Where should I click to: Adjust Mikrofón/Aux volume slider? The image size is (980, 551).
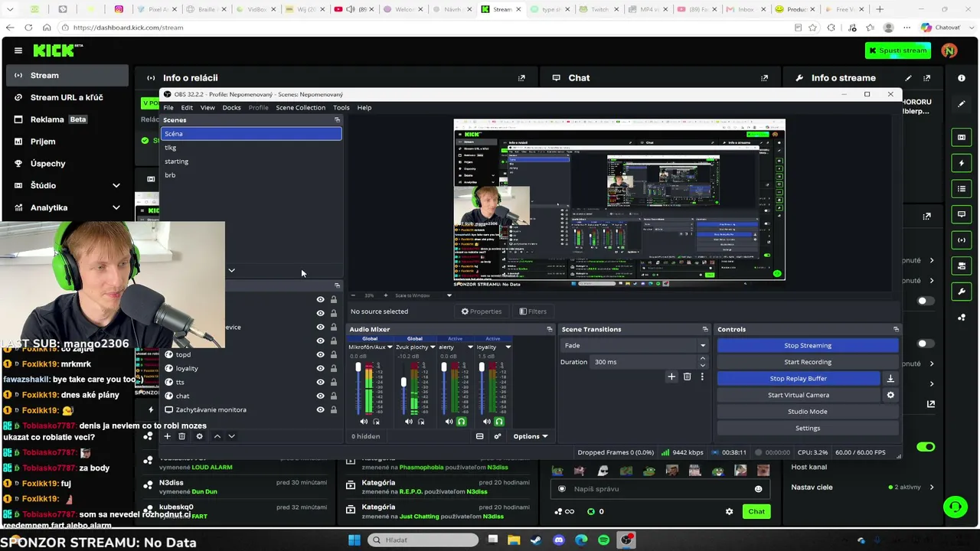[358, 367]
